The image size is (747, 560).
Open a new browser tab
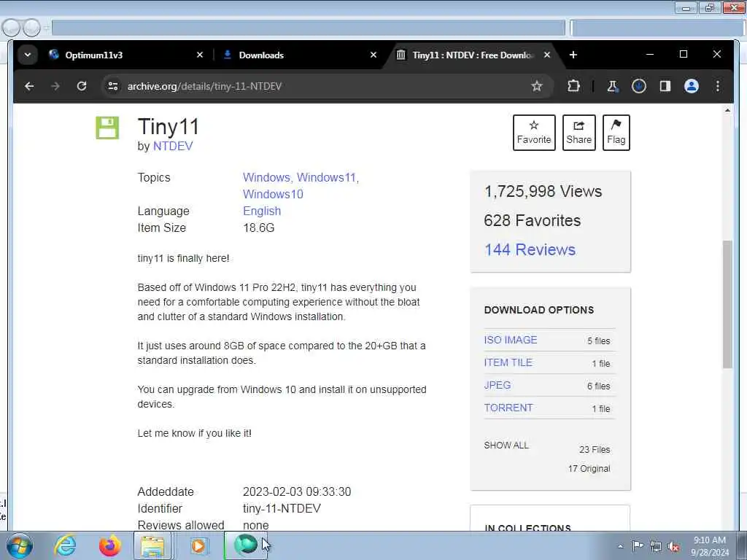(573, 55)
